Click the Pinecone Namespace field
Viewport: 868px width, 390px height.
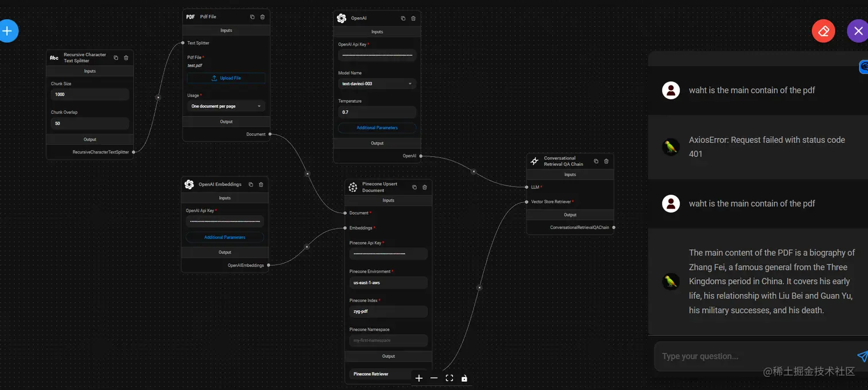389,340
